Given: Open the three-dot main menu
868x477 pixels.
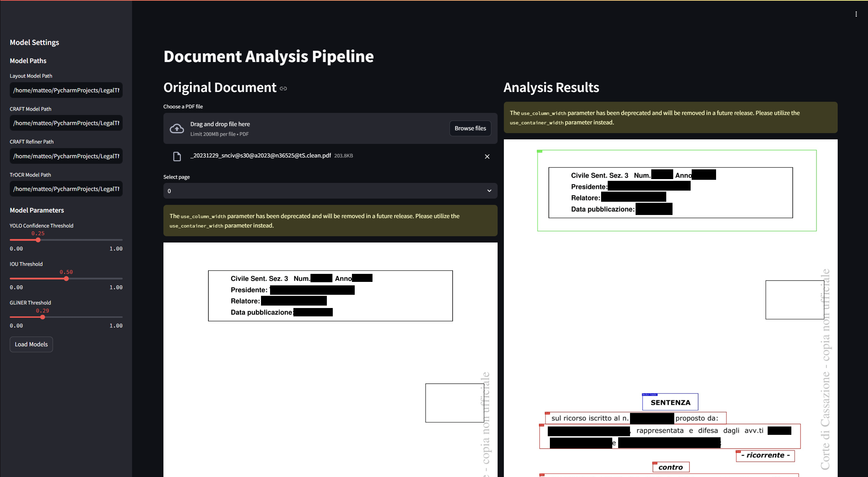Looking at the screenshot, I should pos(856,14).
